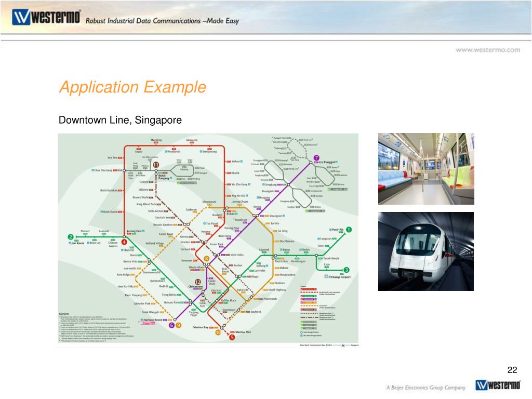Screen dimensions: 532x399
Task: Click brown marker 12 at Chinatown
Action: click(198, 282)
